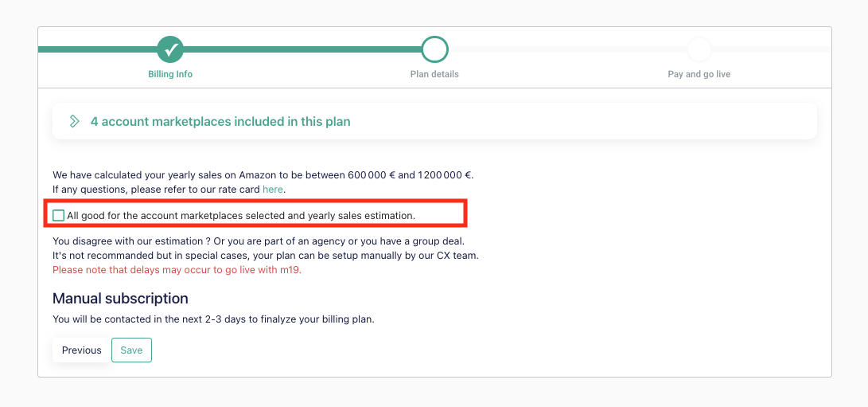Screen dimensions: 868x407
Task: Click the red 'delays may occur' warning text
Action: click(177, 270)
